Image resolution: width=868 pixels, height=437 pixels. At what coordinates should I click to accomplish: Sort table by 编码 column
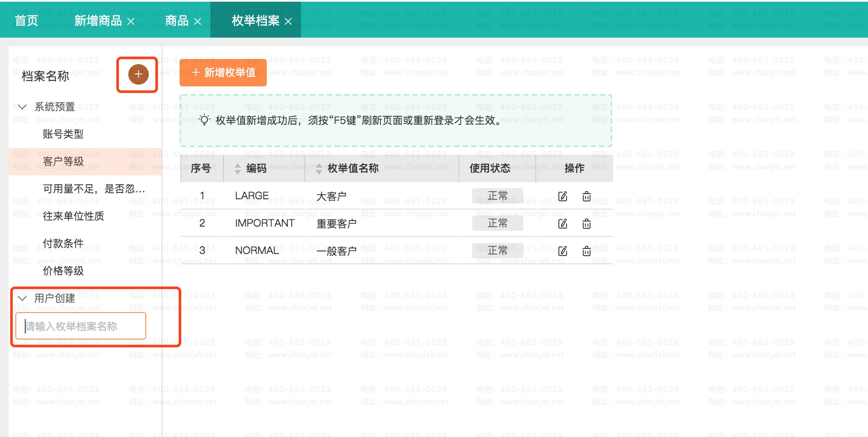(x=238, y=168)
